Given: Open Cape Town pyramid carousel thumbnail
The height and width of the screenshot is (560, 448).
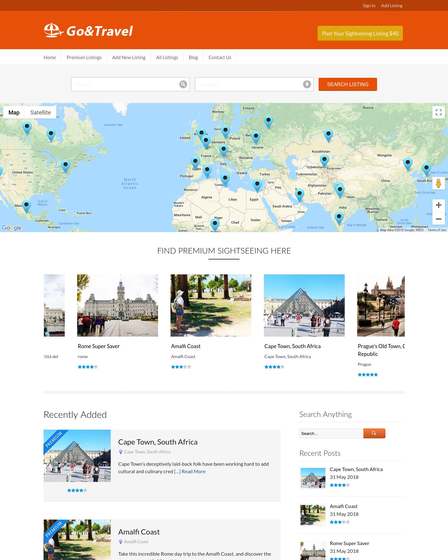Looking at the screenshot, I should pos(304,305).
